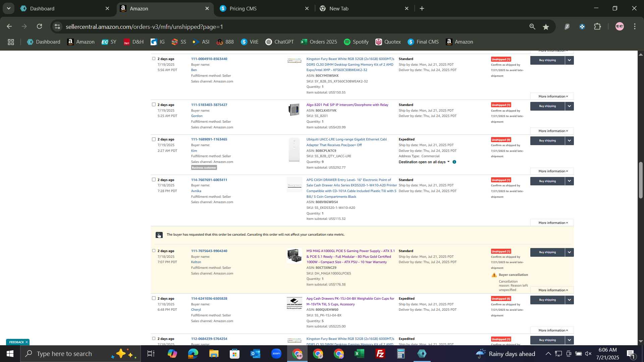Image resolution: width=644 pixels, height=362 pixels.
Task: Select checkbox for order 111-1689091-1163465
Action: [x=154, y=139]
